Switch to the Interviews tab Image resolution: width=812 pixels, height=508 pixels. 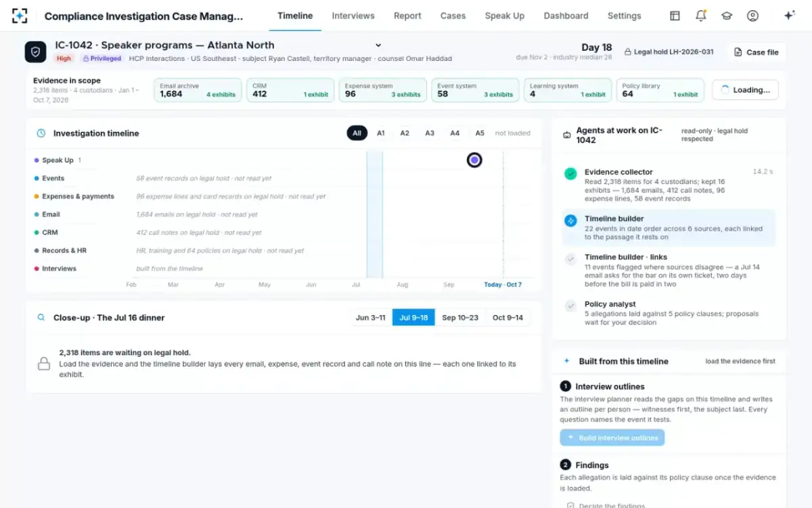tap(353, 16)
